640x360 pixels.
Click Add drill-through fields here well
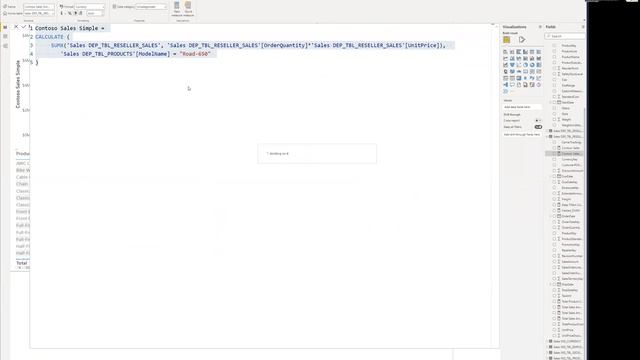(x=522, y=134)
